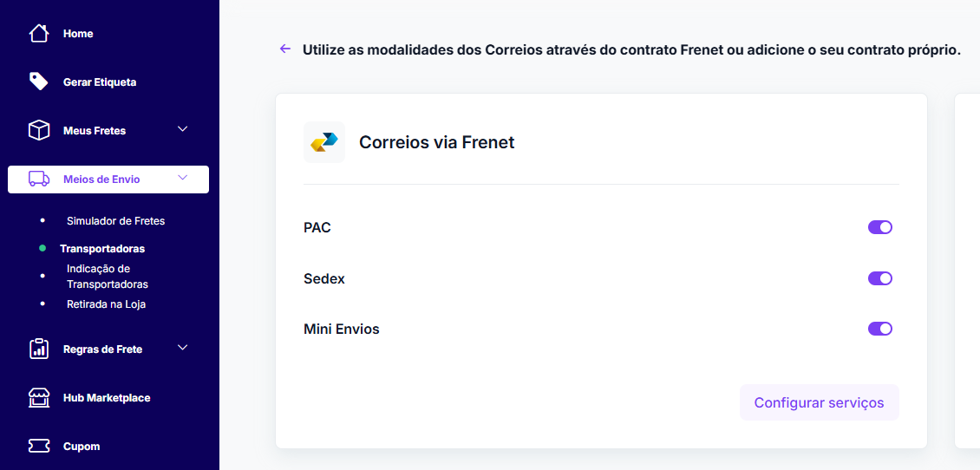Click the Cupom ticket icon
Image resolution: width=980 pixels, height=470 pixels.
pos(39,447)
